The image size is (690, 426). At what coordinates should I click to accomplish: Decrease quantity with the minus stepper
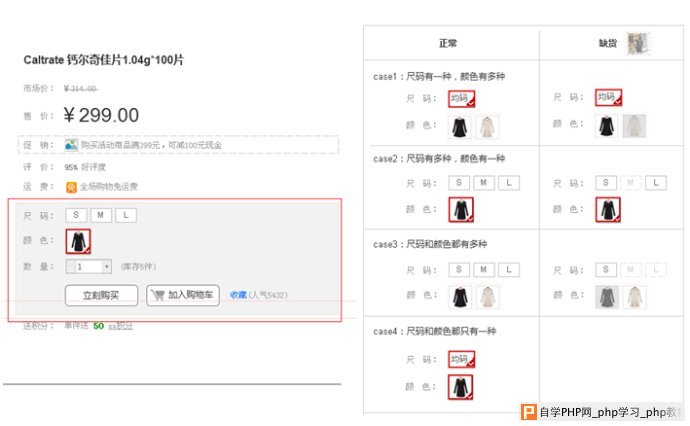click(x=70, y=267)
